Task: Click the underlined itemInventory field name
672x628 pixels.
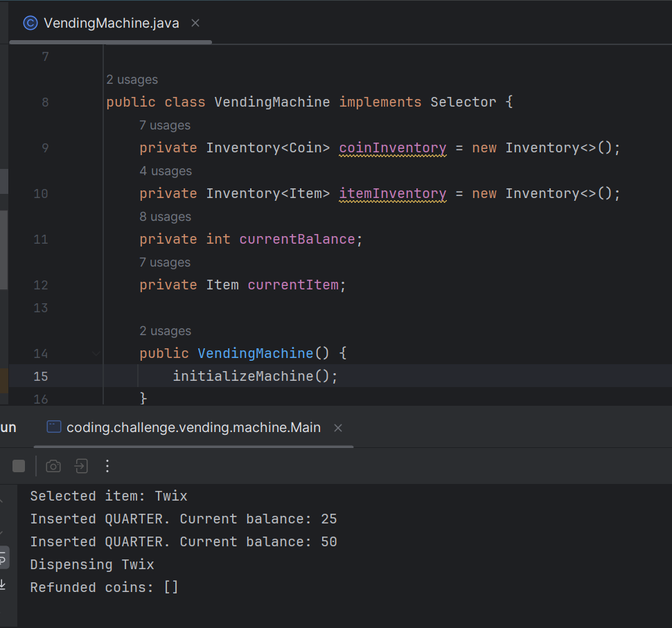Action: 393,194
